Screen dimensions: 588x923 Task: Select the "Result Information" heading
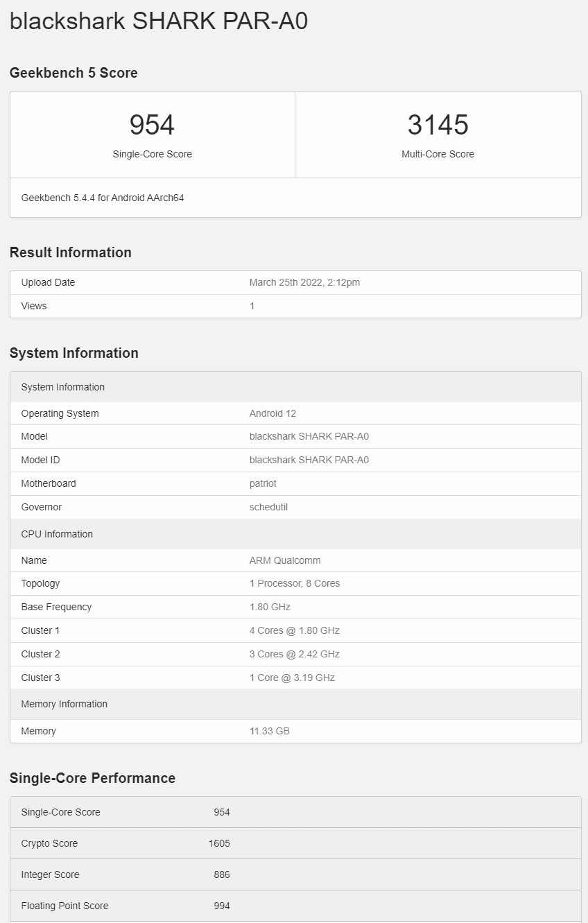point(71,252)
